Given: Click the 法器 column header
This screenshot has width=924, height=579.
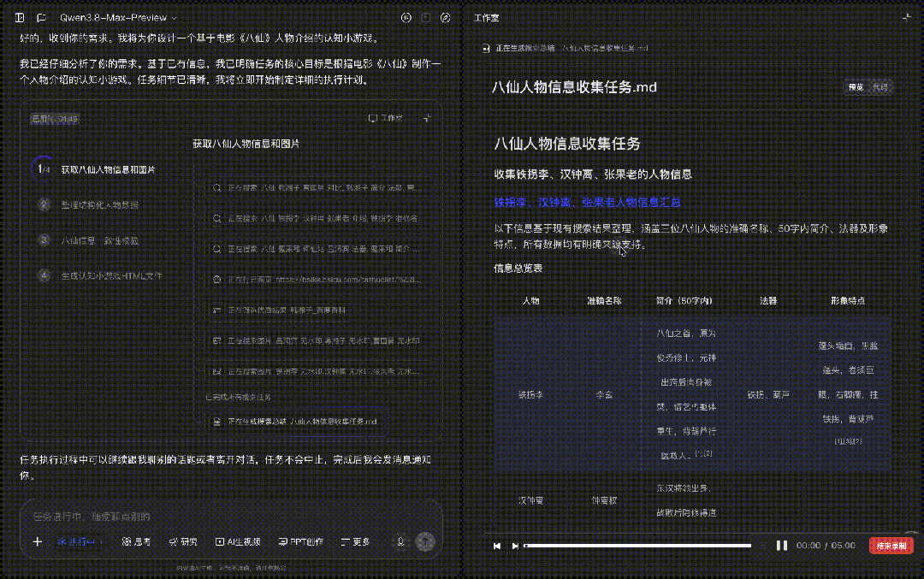Looking at the screenshot, I should [x=767, y=300].
